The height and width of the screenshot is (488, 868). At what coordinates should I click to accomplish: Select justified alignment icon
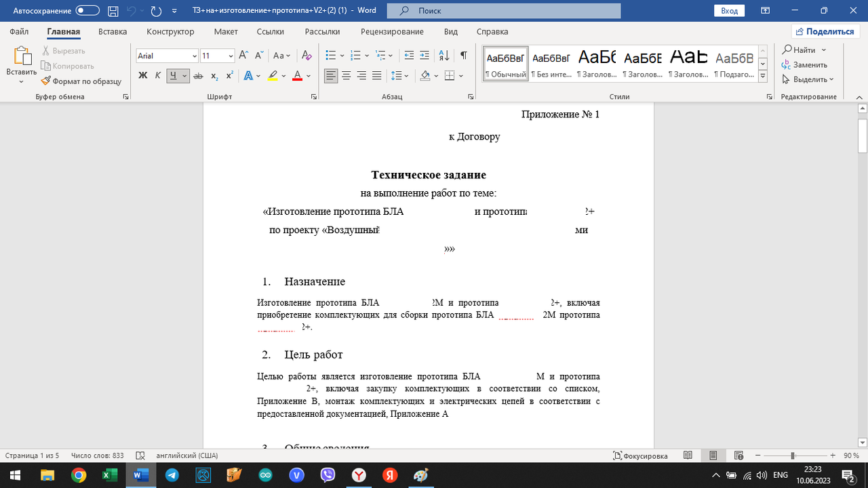(377, 75)
